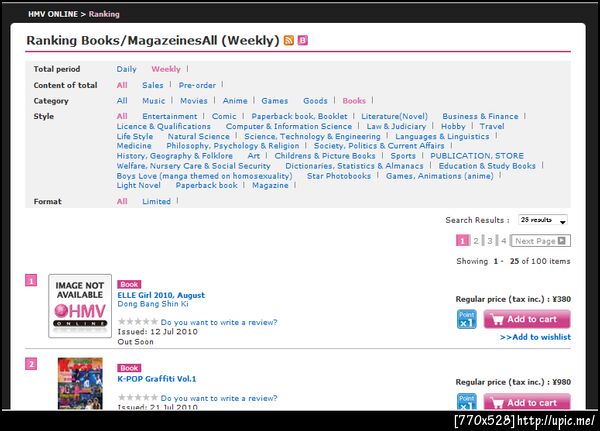
Task: Select All in Content of total row
Action: (122, 85)
